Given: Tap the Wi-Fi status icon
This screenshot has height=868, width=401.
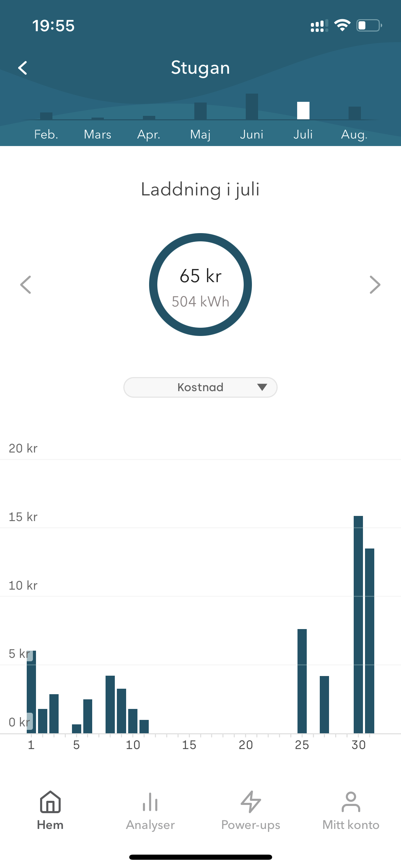Looking at the screenshot, I should coord(342,25).
